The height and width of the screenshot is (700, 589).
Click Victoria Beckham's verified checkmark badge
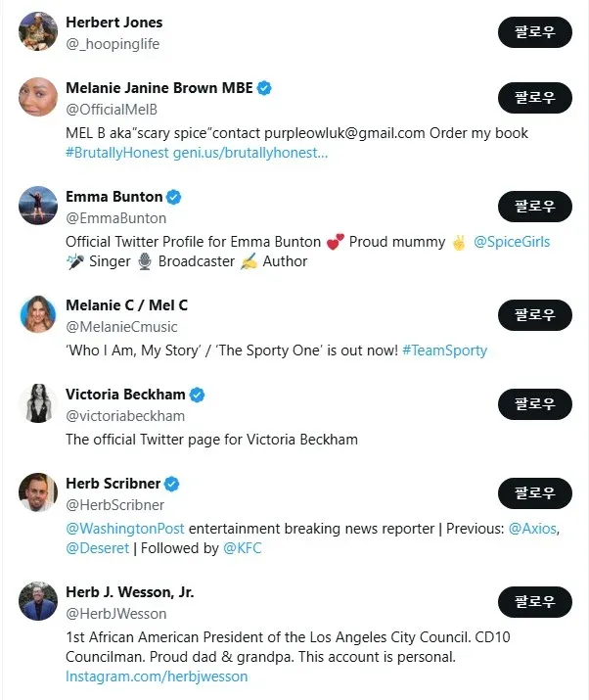click(197, 395)
